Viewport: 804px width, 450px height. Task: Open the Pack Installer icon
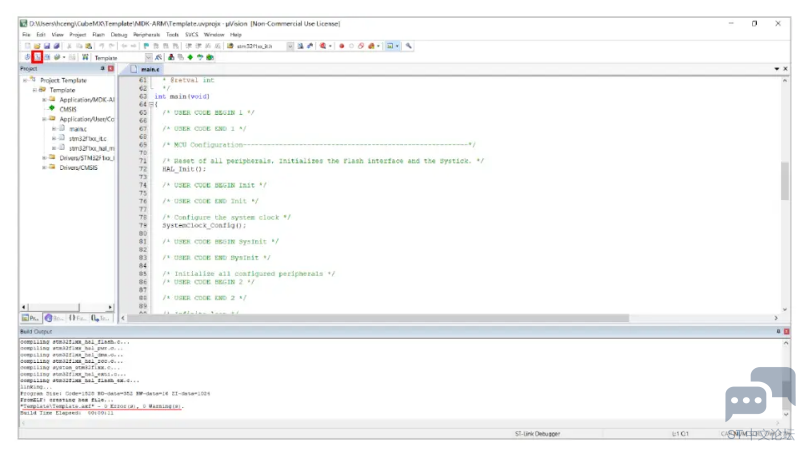tap(210, 57)
